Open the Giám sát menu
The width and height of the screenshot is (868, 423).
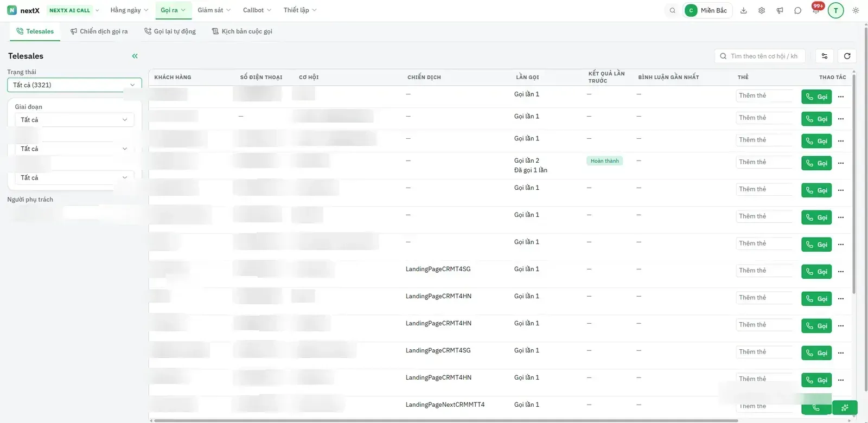pyautogui.click(x=214, y=10)
